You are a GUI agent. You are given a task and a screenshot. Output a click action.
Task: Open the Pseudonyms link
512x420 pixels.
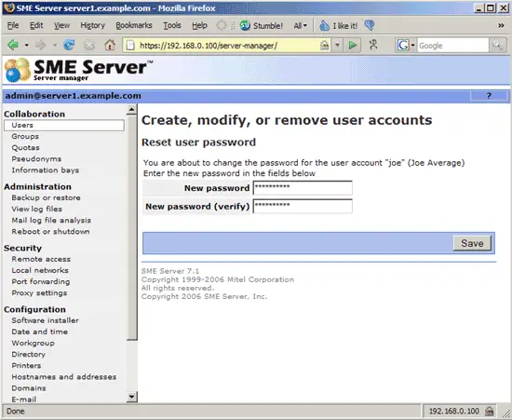click(36, 159)
